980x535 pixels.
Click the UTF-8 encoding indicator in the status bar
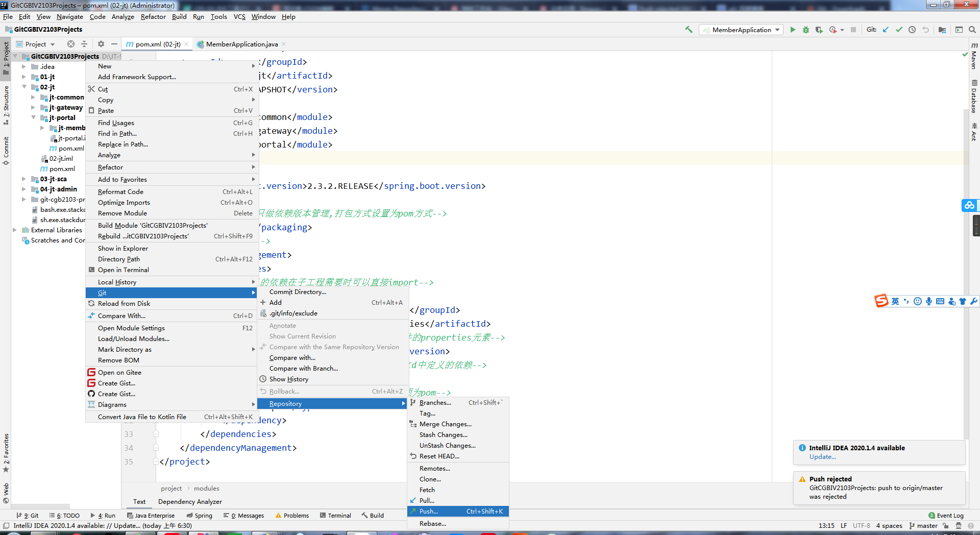point(862,525)
